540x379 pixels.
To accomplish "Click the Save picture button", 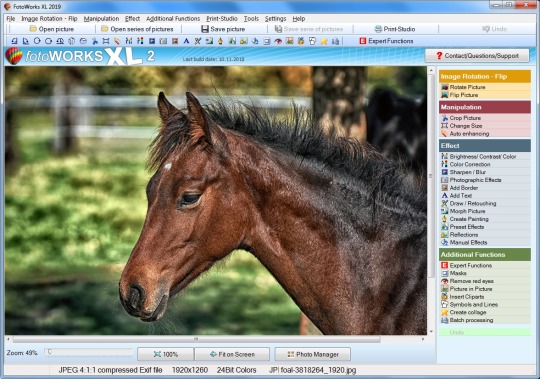I will 223,29.
